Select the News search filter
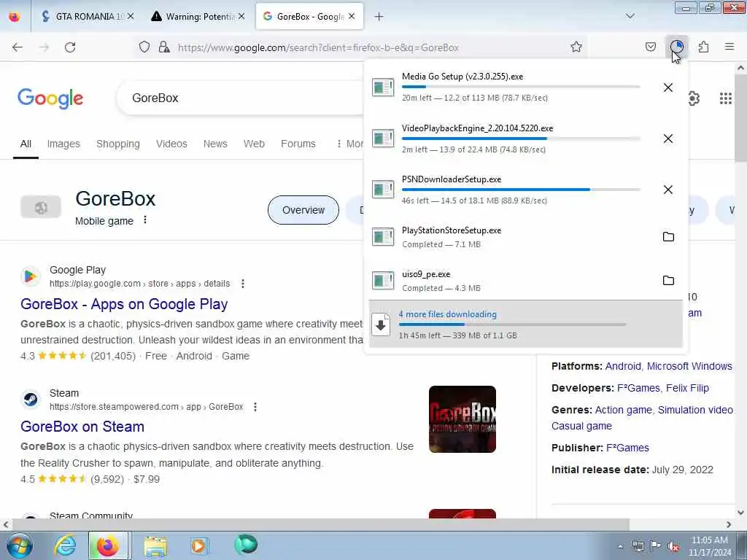The height and width of the screenshot is (560, 747). click(x=215, y=144)
